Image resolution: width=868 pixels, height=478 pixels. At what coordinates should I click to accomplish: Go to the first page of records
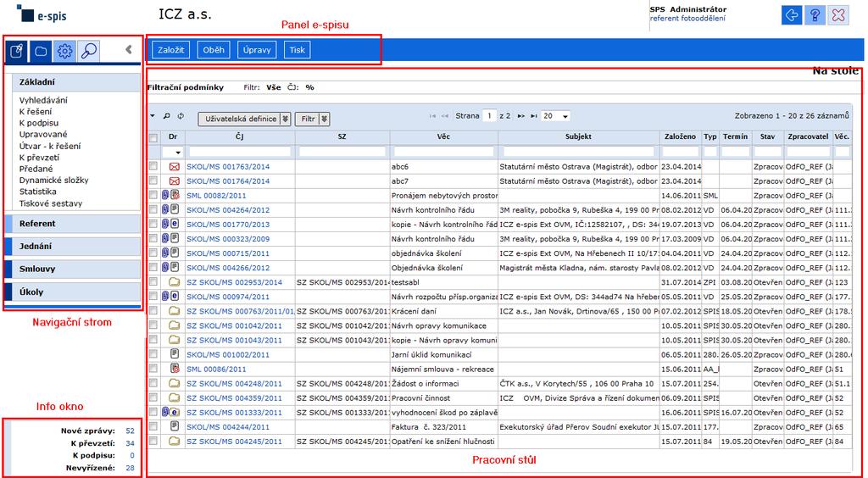[x=432, y=116]
